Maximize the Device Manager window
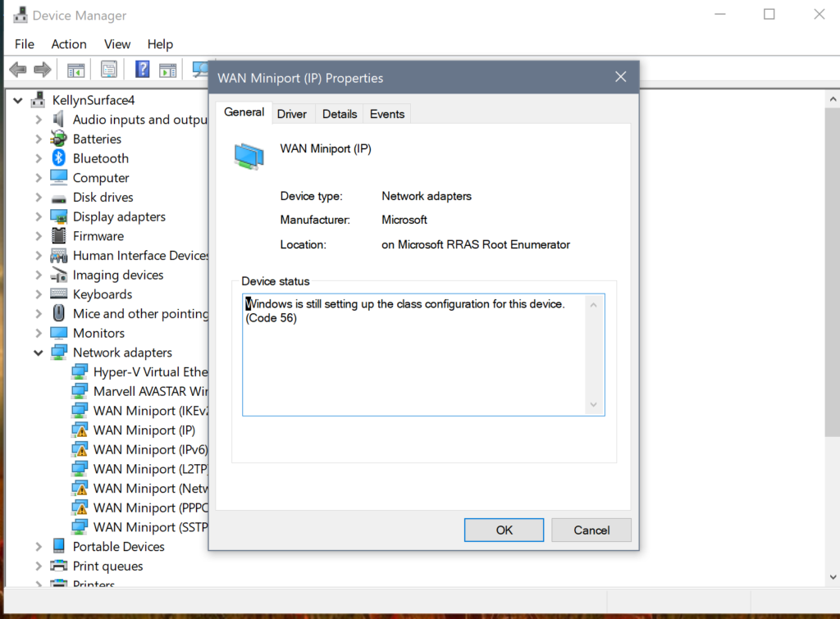Screen dimensions: 840x619 click(769, 15)
